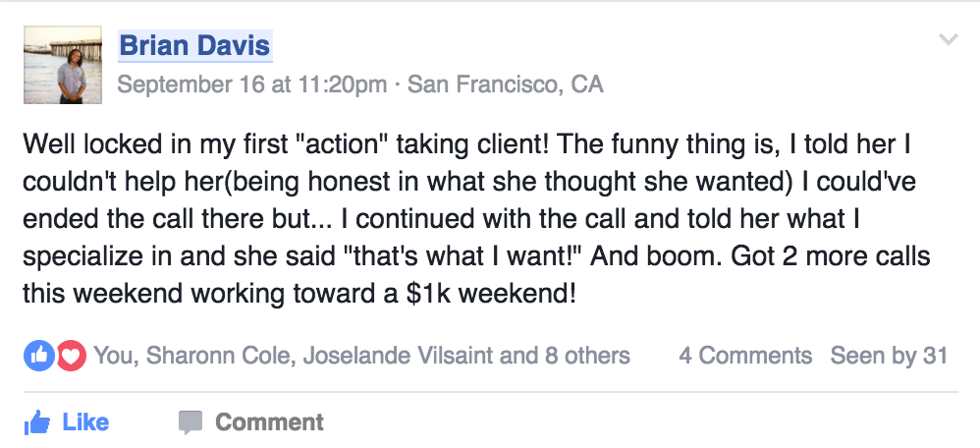
Task: Toggle the blue Like text label
Action: 85,422
